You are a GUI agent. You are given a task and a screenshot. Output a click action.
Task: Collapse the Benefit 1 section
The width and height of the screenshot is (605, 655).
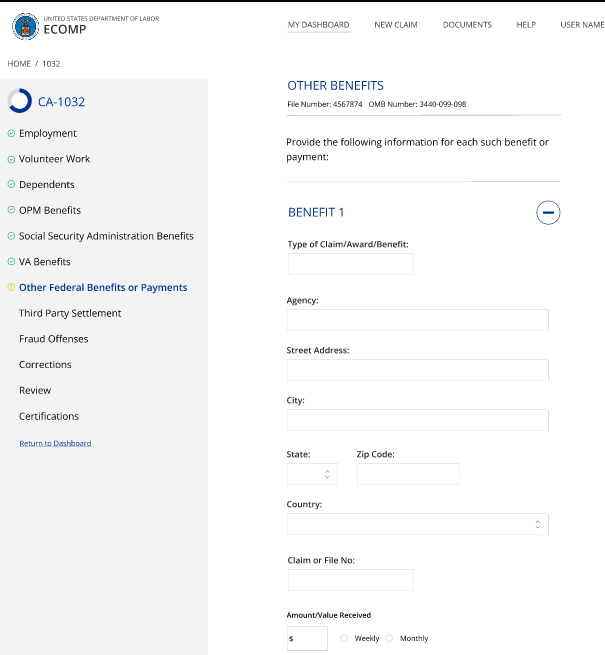click(548, 212)
